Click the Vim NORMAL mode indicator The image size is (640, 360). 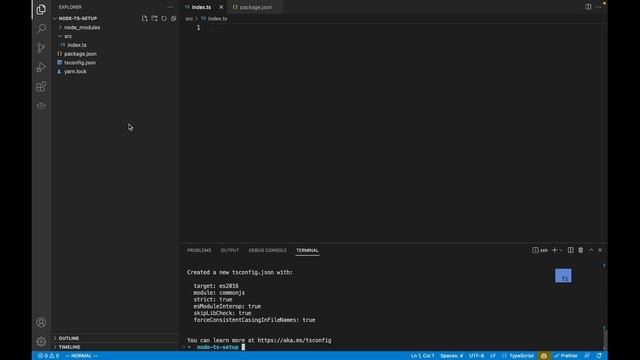point(82,356)
